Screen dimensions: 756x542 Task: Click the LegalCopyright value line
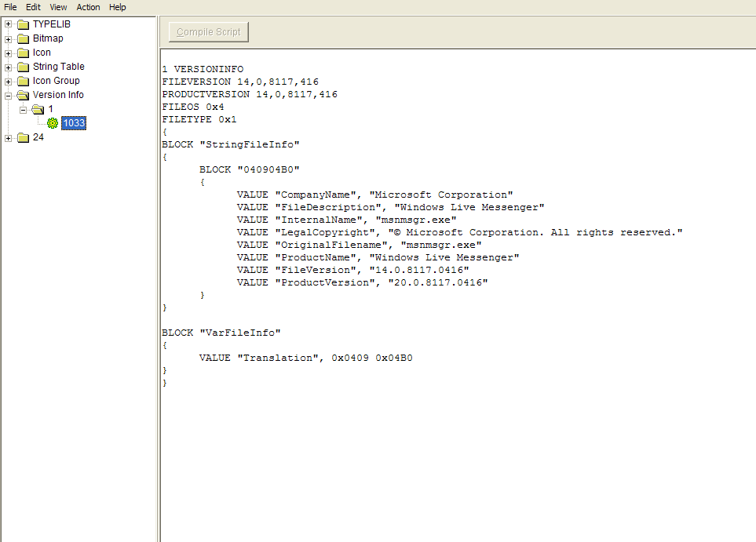tap(460, 232)
